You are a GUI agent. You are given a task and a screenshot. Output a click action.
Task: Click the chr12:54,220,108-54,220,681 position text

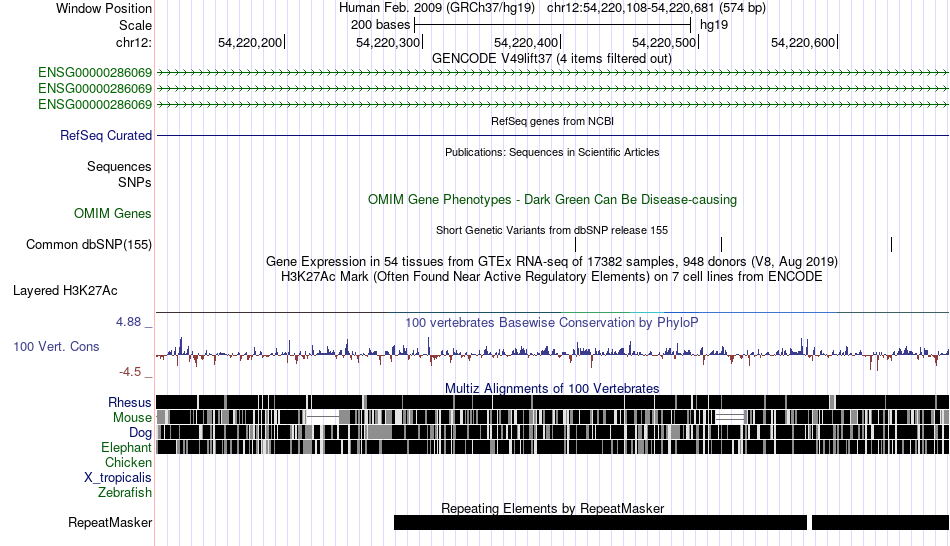point(656,8)
